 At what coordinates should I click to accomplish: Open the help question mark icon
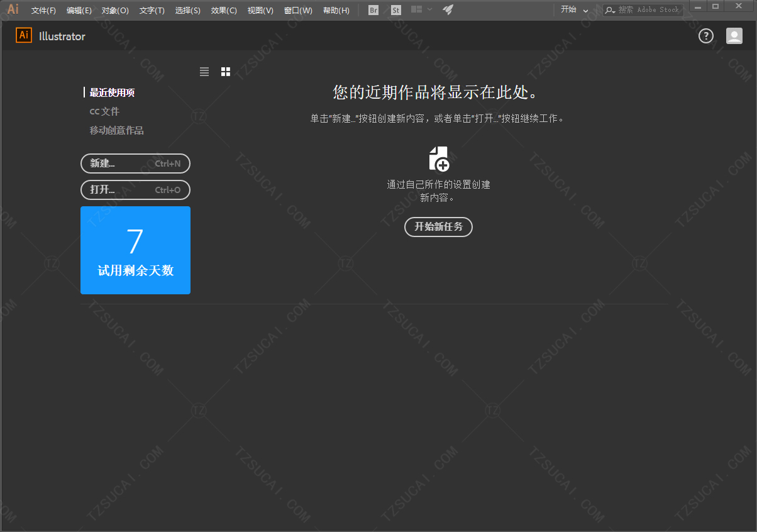point(706,36)
